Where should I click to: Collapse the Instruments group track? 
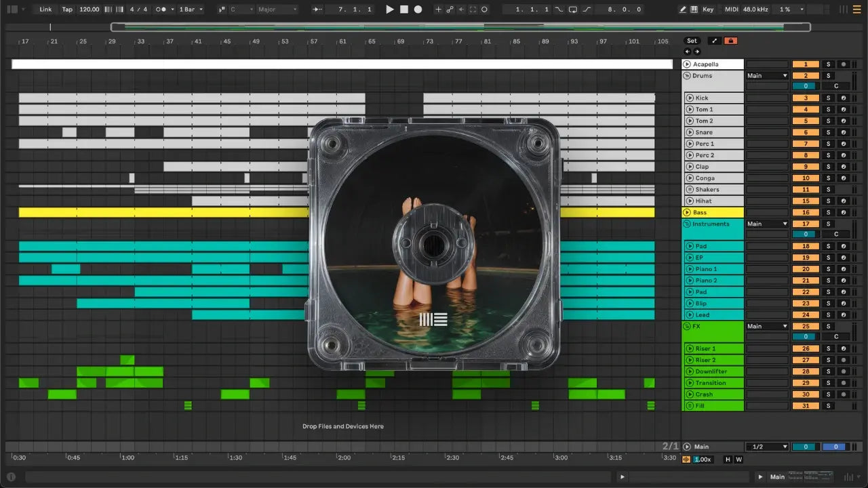tap(686, 224)
